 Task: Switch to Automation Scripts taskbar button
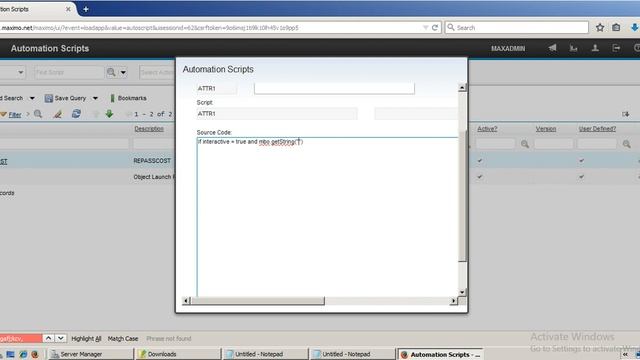click(x=440, y=354)
